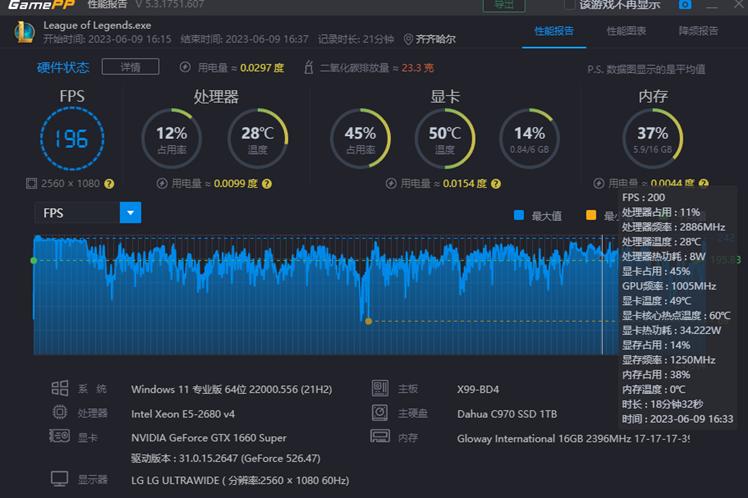Switch to the 降频报告 tab
Screen dimensions: 748x498
click(x=698, y=31)
